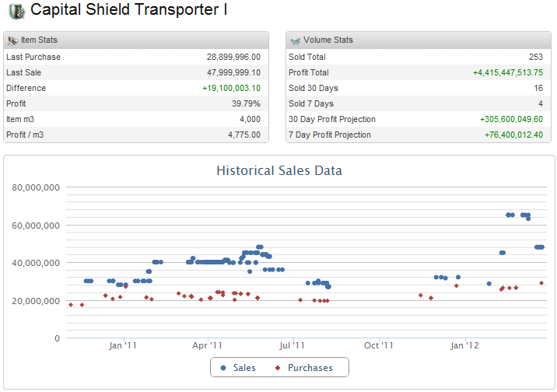Select the Last Sale value 47,999,999.10

[233, 72]
